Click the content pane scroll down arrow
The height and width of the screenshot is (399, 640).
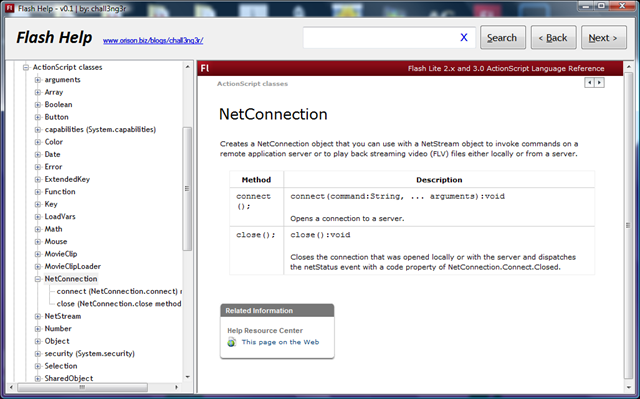click(x=628, y=387)
